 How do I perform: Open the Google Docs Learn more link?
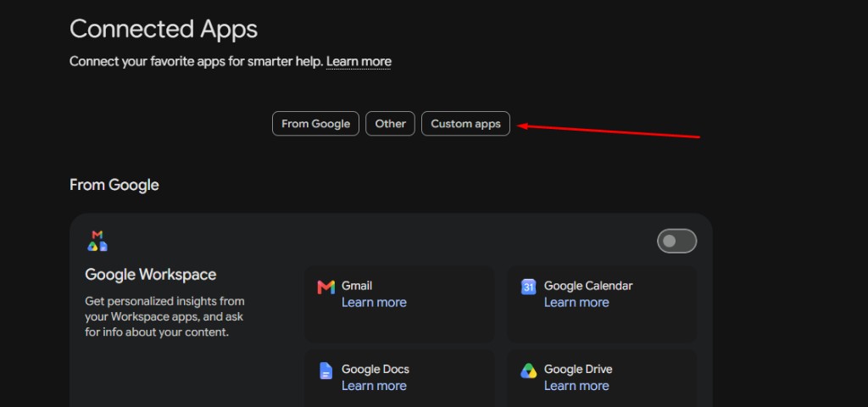tap(374, 386)
